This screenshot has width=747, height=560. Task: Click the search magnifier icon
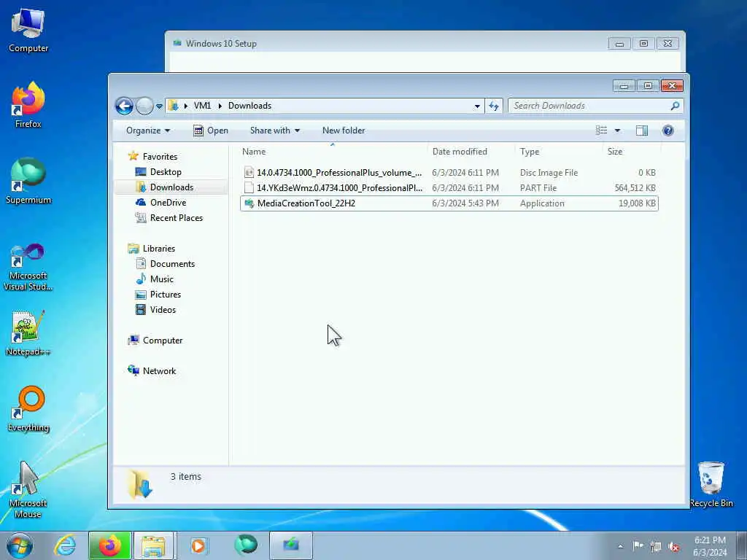coord(675,106)
